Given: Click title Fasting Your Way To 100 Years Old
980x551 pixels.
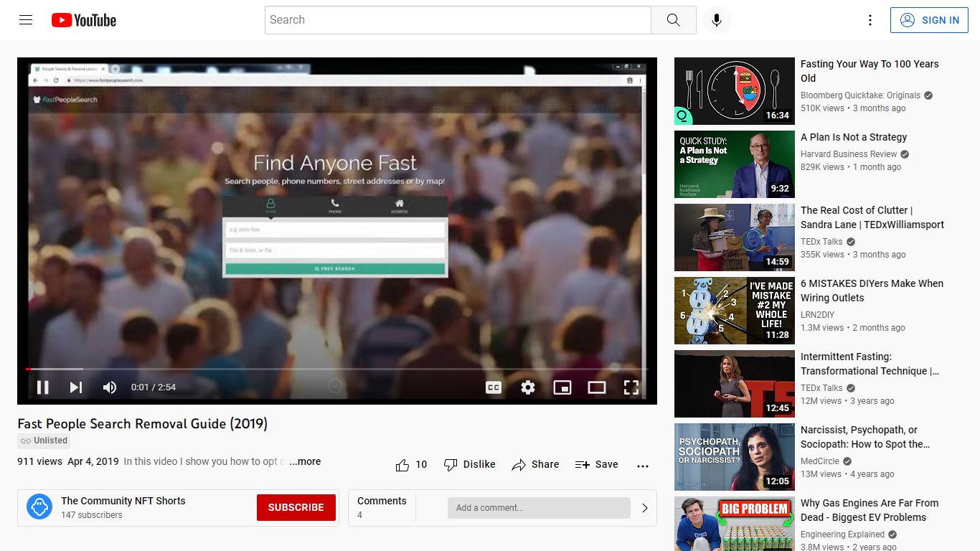Looking at the screenshot, I should click(x=870, y=71).
